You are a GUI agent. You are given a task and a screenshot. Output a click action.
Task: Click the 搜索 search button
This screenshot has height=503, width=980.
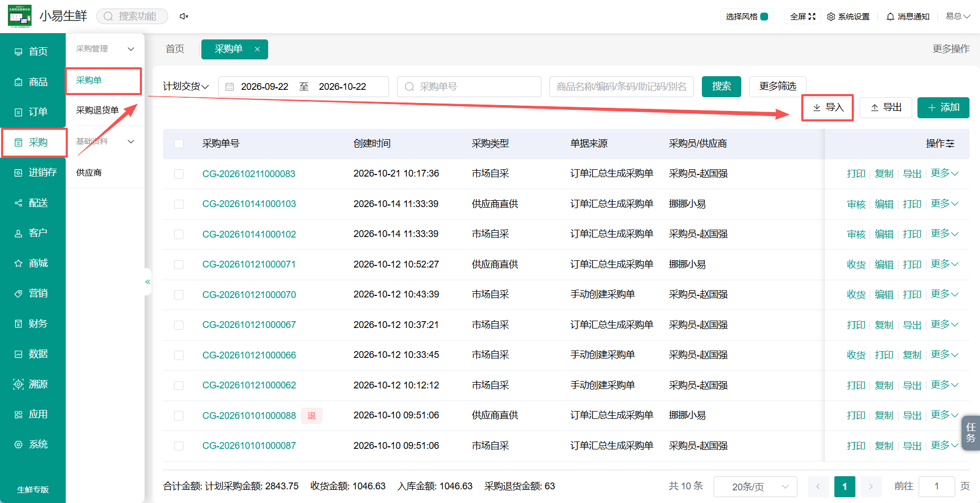tap(721, 86)
